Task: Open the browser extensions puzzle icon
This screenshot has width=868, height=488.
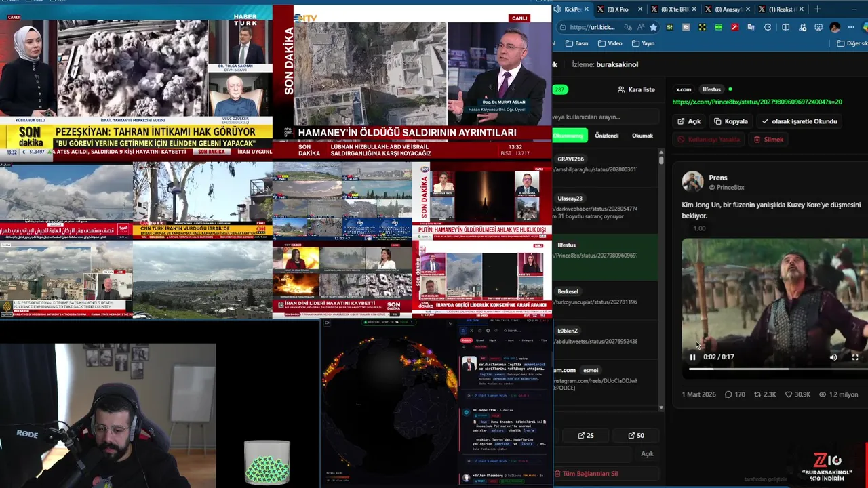Action: point(768,27)
